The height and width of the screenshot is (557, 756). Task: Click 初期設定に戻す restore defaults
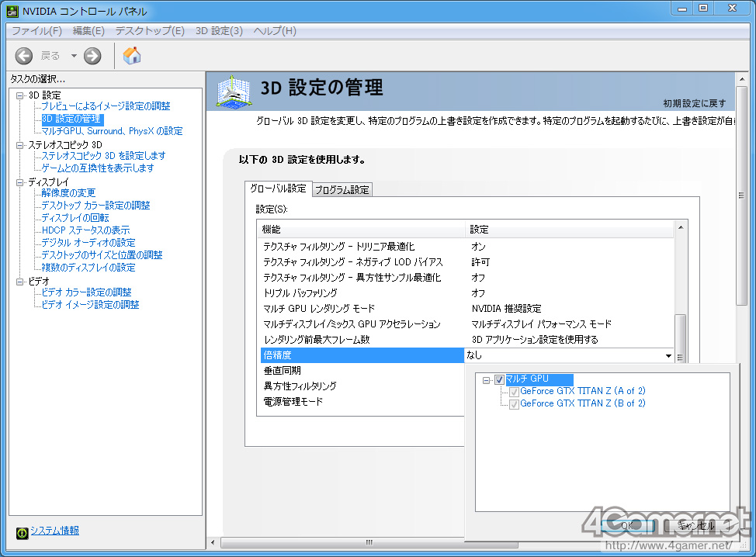[x=694, y=103]
